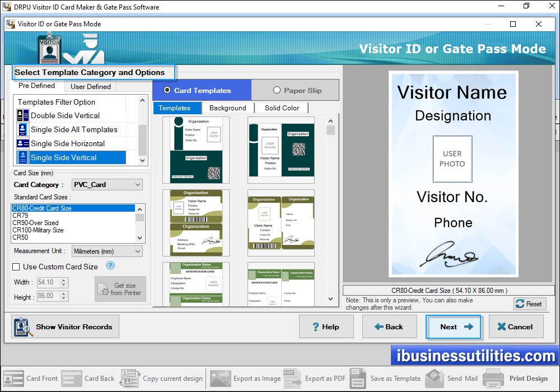560x392 pixels.
Task: Open the Show Visitor Records panel
Action: (x=64, y=326)
